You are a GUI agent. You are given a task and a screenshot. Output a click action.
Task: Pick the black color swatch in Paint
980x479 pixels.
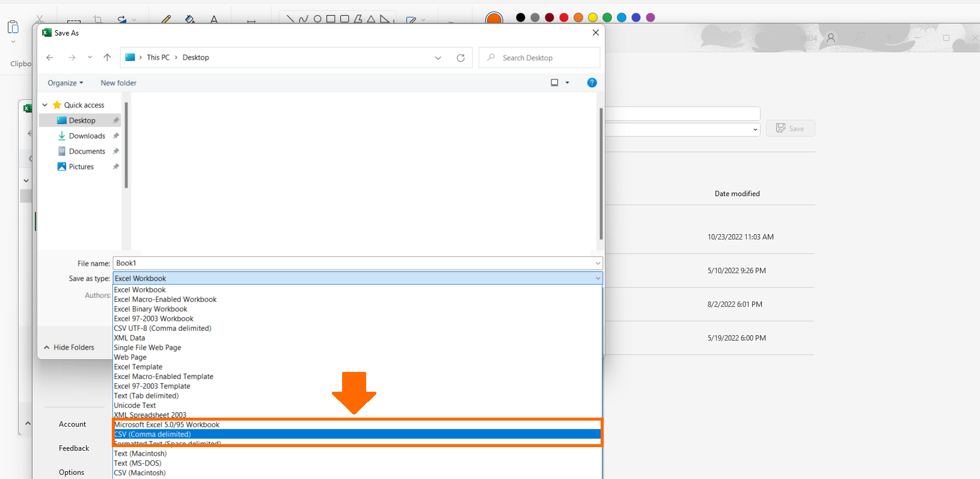click(521, 17)
